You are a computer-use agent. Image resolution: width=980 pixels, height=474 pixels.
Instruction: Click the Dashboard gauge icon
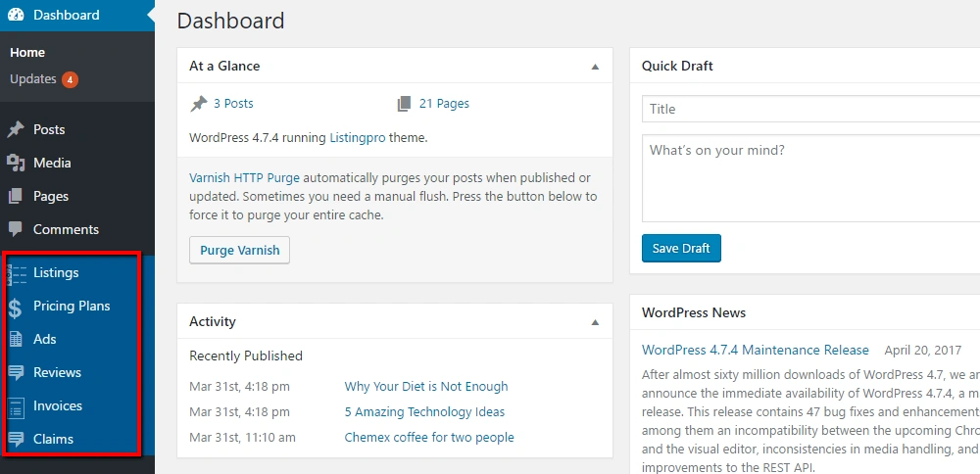click(x=16, y=15)
